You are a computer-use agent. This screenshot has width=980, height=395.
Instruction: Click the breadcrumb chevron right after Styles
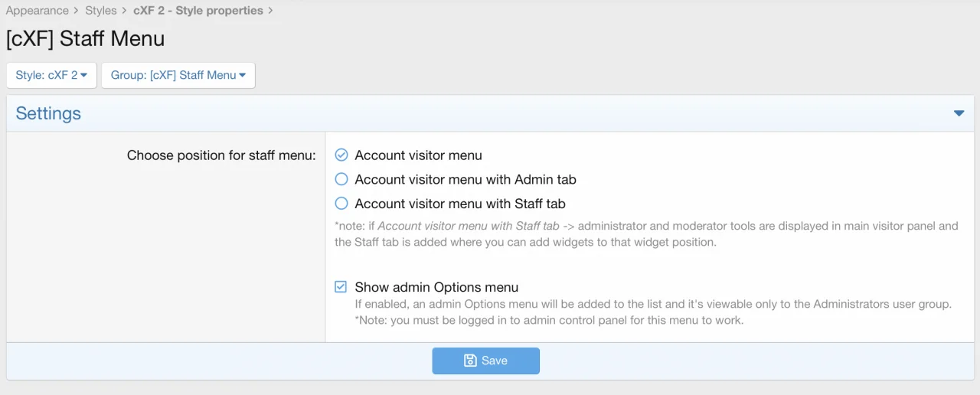[x=125, y=11]
